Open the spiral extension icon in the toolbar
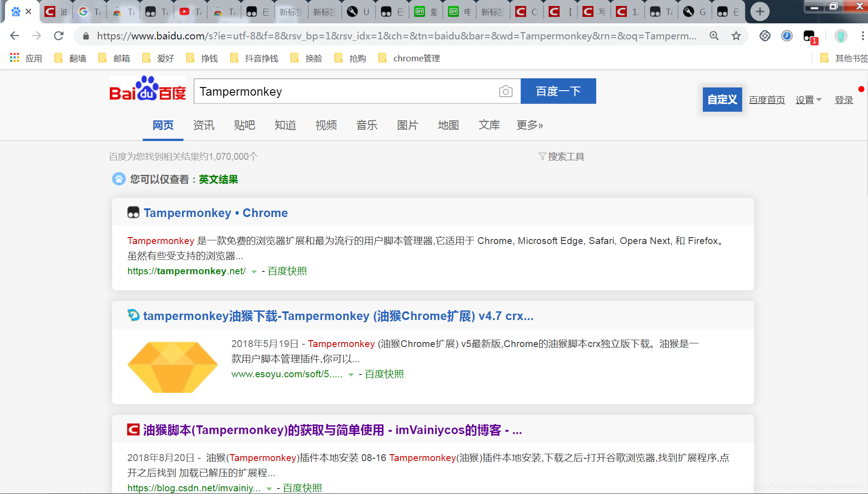Image resolution: width=868 pixels, height=494 pixels. pos(765,36)
